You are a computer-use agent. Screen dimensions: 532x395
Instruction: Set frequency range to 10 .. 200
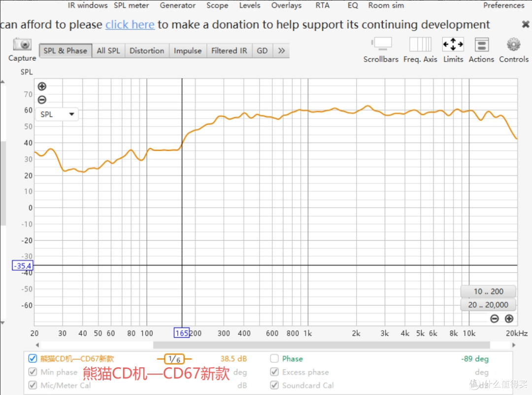[489, 291]
